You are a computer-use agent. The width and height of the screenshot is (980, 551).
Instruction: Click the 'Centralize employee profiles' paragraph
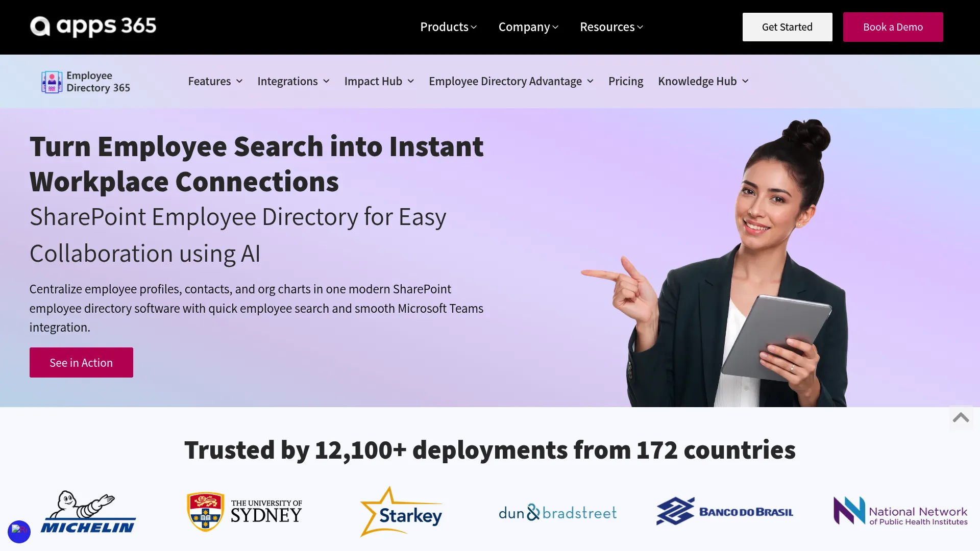coord(256,308)
